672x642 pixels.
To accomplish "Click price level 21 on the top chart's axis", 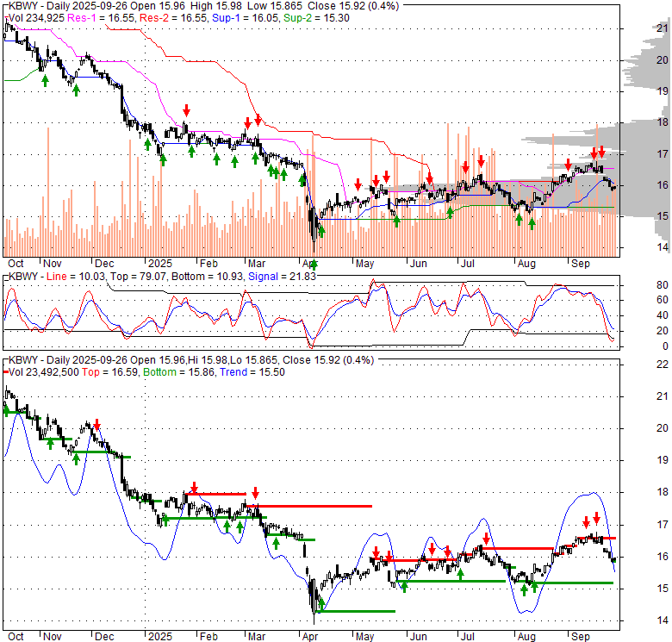I will tap(663, 28).
